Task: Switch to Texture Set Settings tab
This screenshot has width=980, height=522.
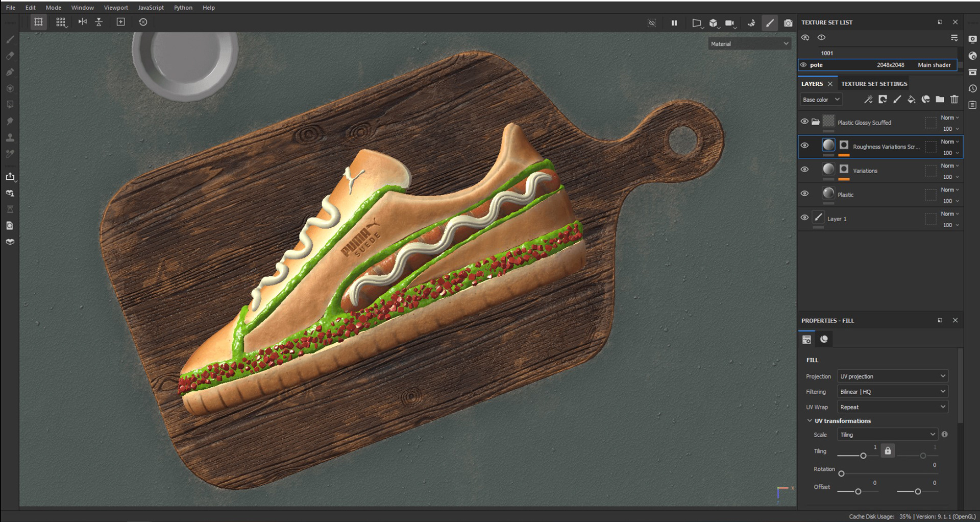Action: (x=874, y=84)
